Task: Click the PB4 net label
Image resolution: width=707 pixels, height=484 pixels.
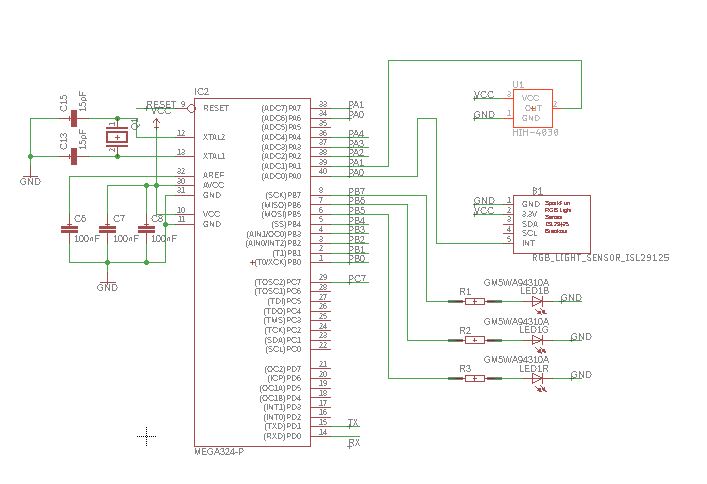Action: [357, 221]
